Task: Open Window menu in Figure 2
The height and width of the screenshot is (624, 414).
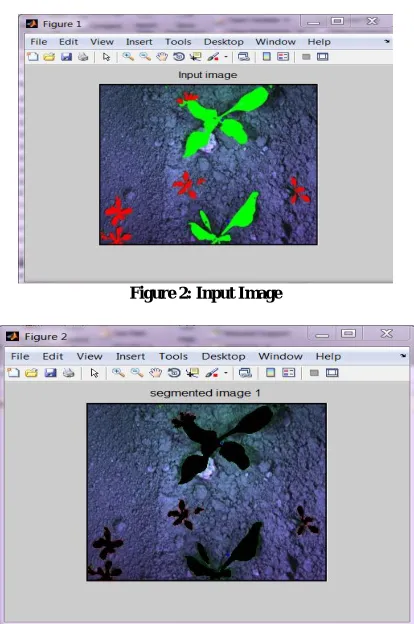Action: pyautogui.click(x=280, y=356)
